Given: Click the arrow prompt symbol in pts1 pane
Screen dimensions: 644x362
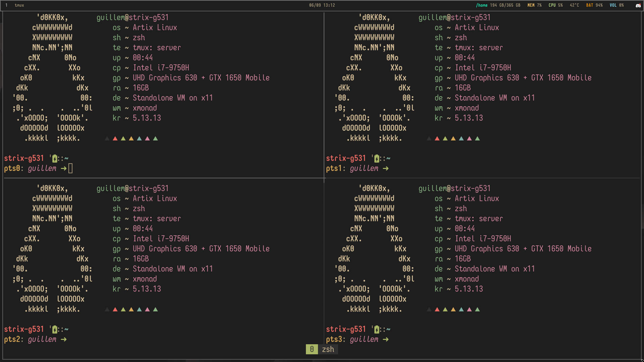Looking at the screenshot, I should (386, 169).
